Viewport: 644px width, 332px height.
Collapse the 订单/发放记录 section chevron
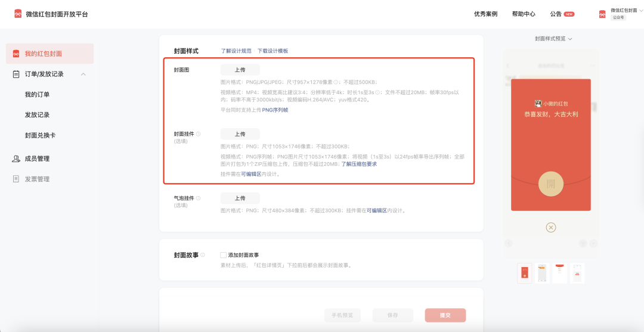click(x=83, y=75)
